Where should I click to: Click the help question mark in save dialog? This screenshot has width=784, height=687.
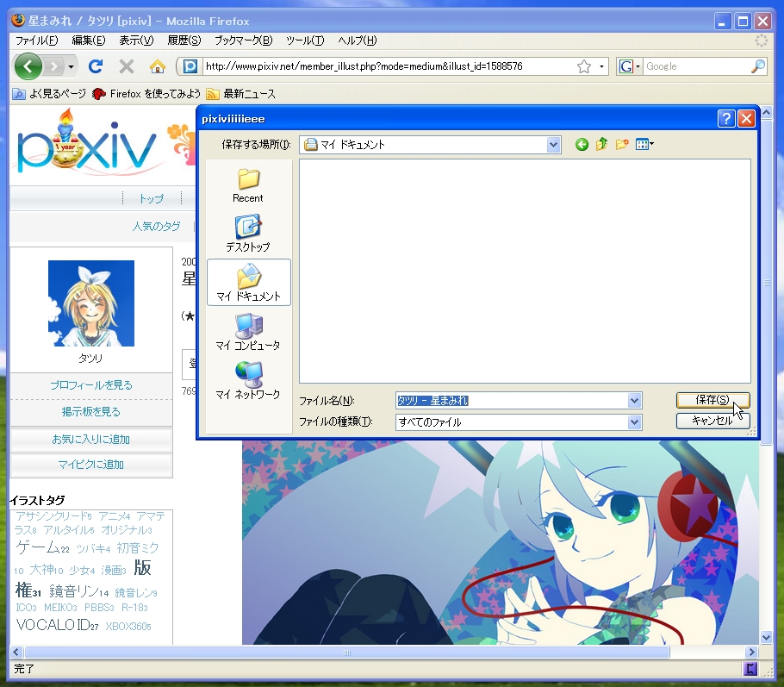[x=726, y=119]
